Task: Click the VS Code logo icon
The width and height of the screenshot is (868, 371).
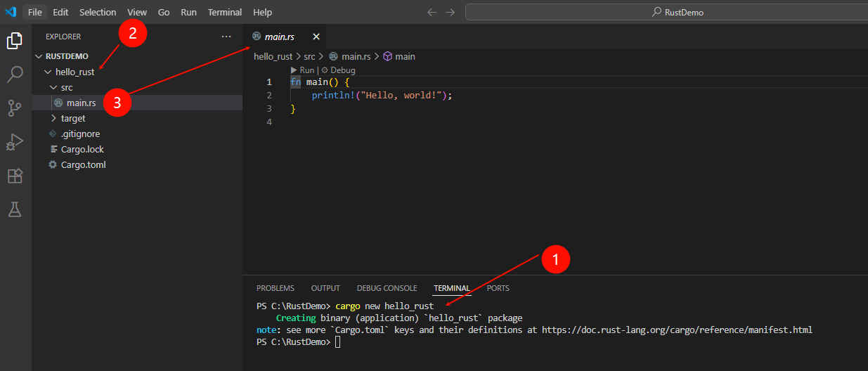Action: point(11,12)
